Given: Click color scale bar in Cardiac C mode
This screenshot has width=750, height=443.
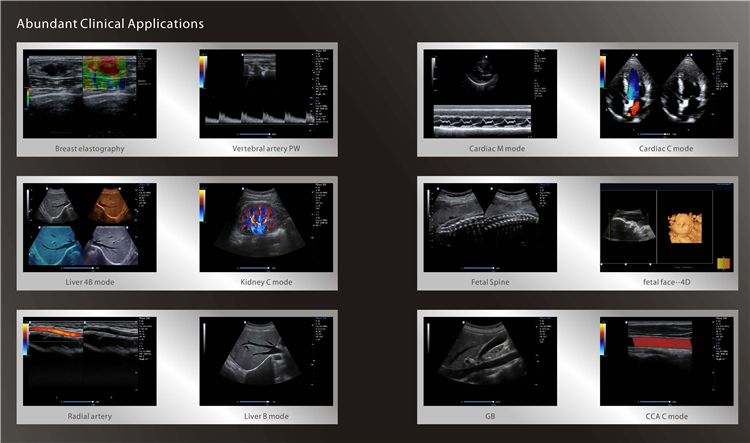Looking at the screenshot, I should click(603, 70).
